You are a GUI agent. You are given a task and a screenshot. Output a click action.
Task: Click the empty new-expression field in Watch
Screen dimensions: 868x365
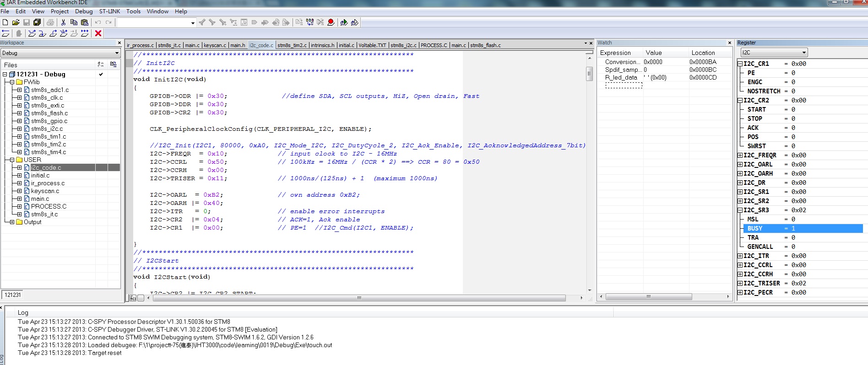click(x=624, y=86)
